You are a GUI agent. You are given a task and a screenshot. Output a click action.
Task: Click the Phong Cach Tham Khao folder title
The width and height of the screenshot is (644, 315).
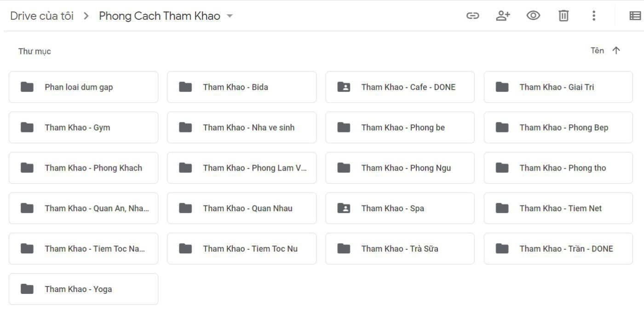[x=159, y=16]
